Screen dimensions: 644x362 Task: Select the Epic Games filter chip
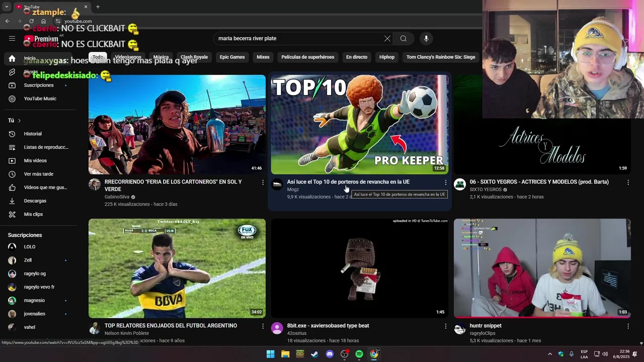pos(232,57)
